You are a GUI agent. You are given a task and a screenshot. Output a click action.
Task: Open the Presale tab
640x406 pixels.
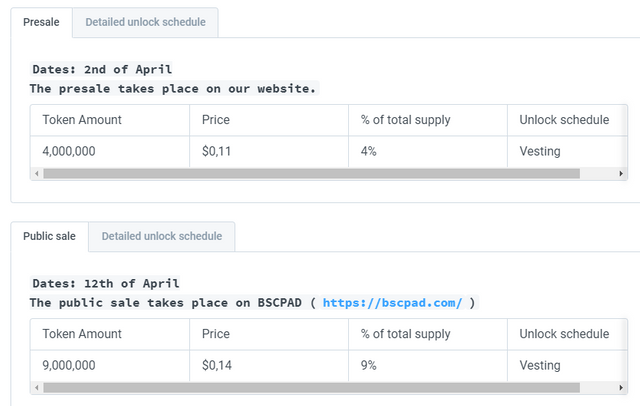(41, 22)
